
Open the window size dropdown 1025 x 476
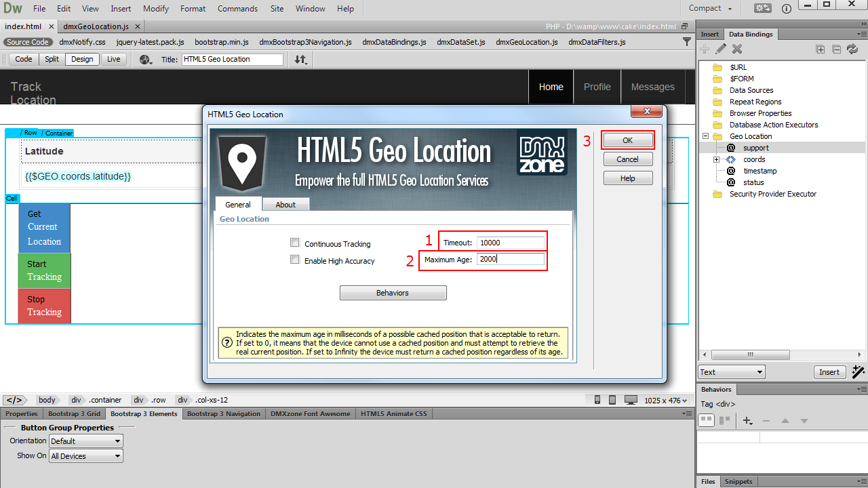point(666,400)
